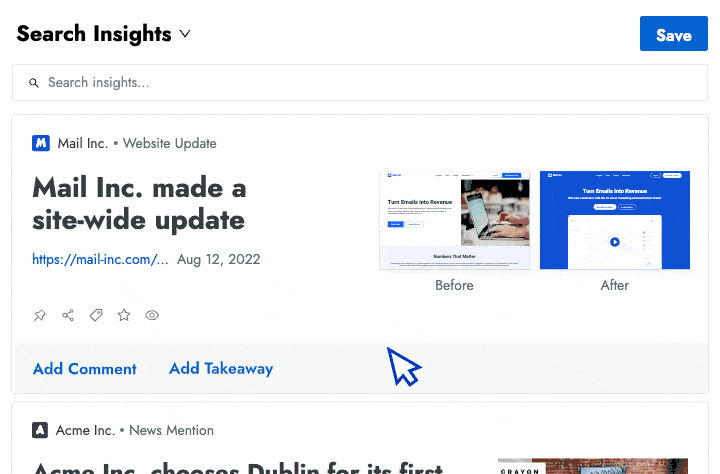
Task: Expand the Search Insights dropdown chevron
Action: pyautogui.click(x=185, y=34)
